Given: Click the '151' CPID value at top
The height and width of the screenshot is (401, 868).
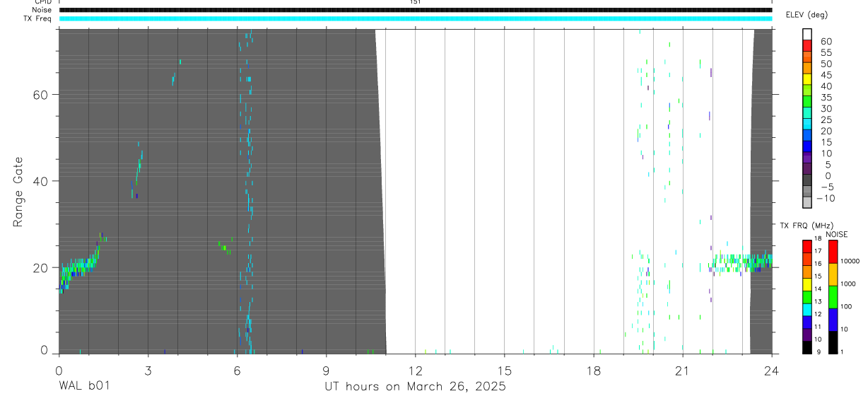Looking at the screenshot, I should 416,2.
